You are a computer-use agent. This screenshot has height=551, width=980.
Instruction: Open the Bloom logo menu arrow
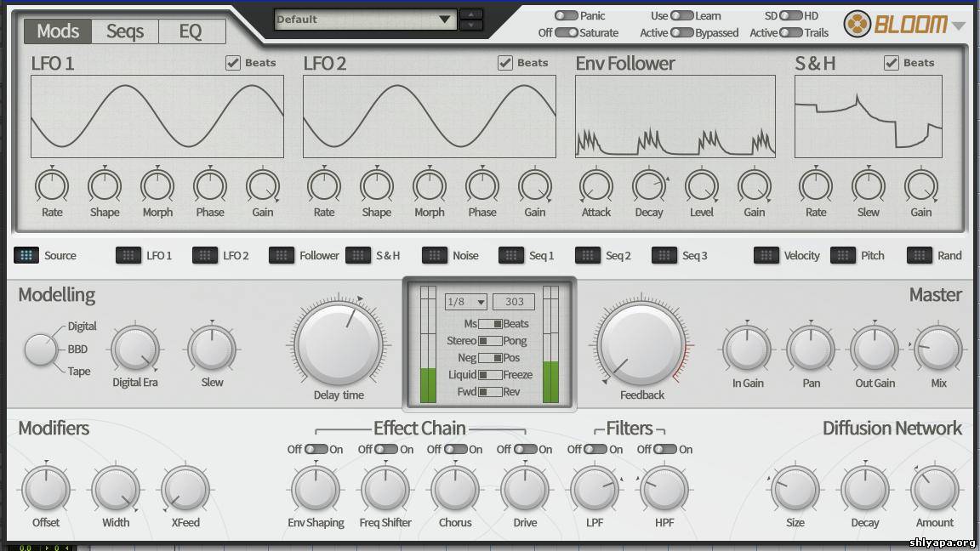pos(959,26)
